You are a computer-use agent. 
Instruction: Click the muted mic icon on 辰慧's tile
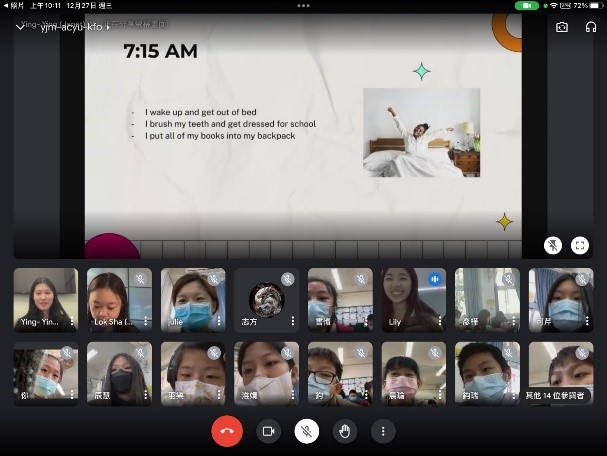[x=140, y=353]
